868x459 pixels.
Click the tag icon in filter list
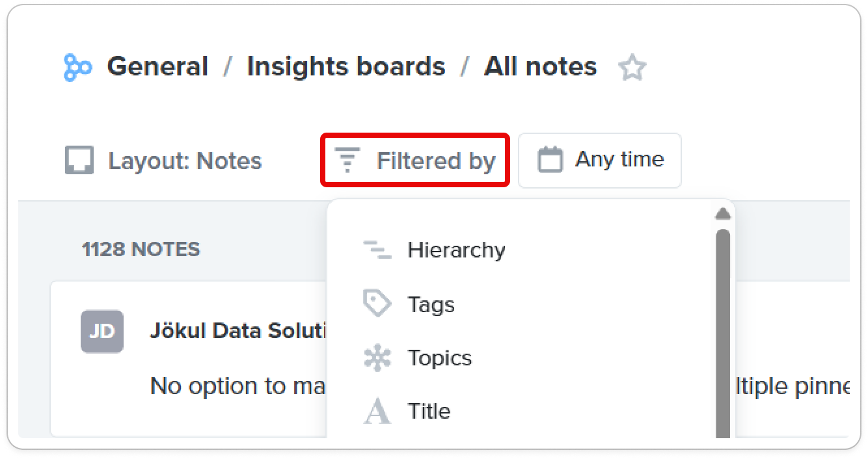[x=377, y=304]
